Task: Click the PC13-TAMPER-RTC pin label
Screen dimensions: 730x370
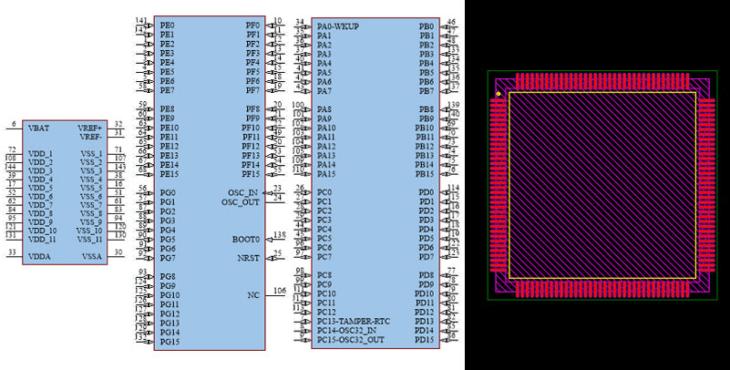Action: pyautogui.click(x=353, y=322)
